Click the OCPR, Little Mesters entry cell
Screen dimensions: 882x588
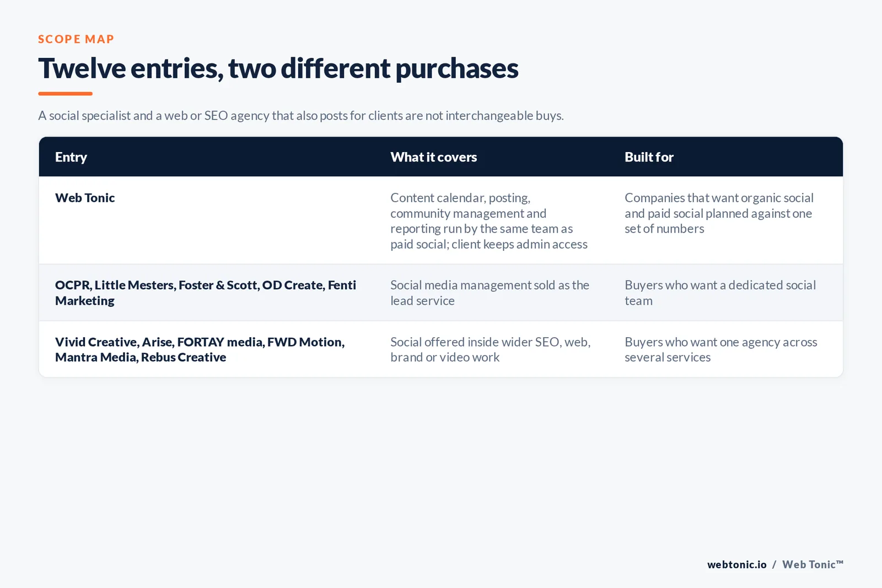coord(206,293)
